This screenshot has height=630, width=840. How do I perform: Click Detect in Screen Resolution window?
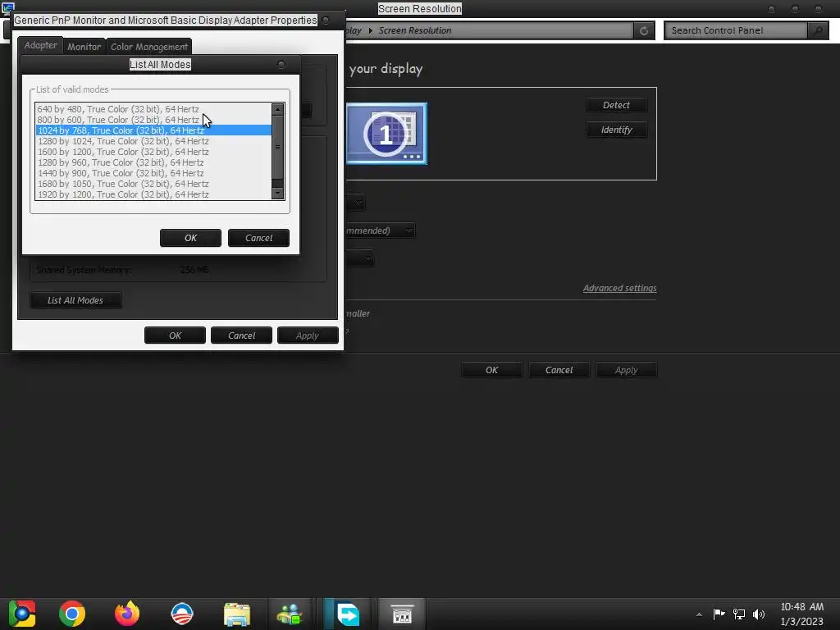[x=617, y=105]
